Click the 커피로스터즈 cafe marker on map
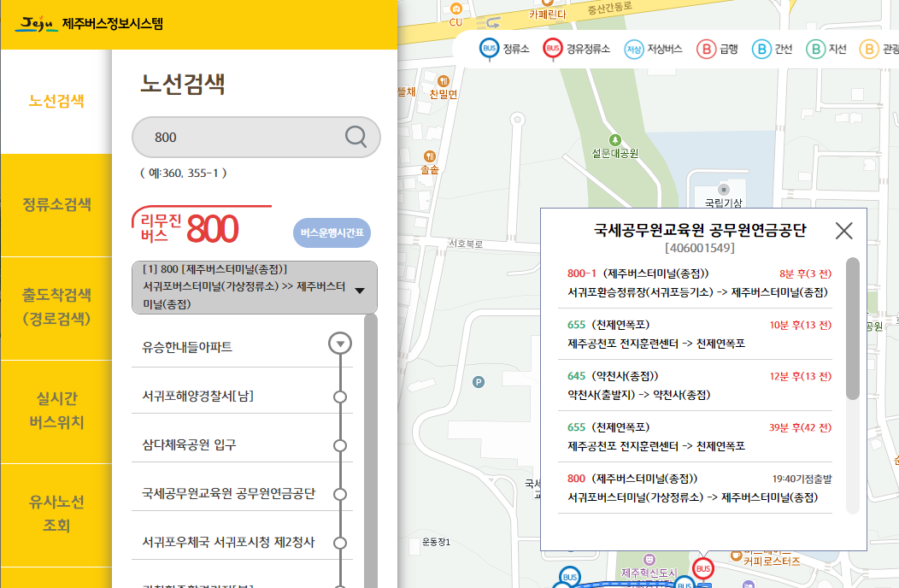The height and width of the screenshot is (588, 899). (736, 556)
